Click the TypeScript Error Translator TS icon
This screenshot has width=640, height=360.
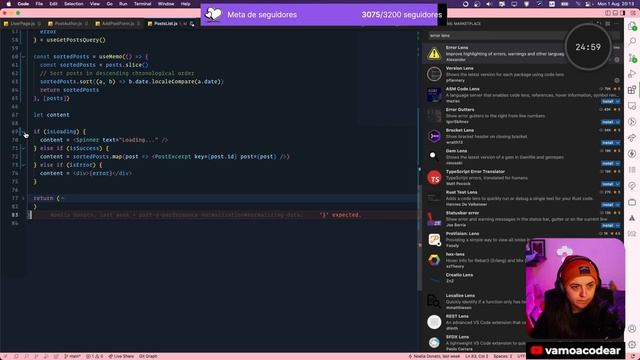point(434,178)
